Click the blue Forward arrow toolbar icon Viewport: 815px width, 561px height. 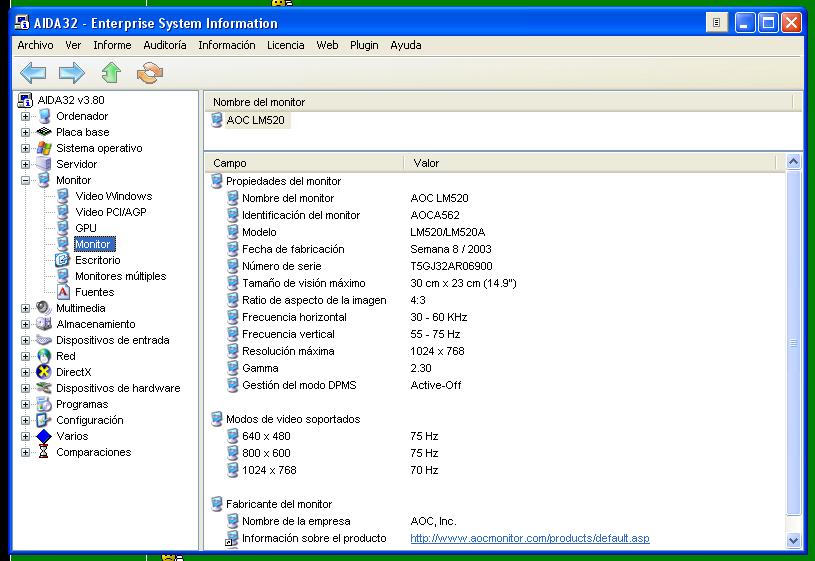72,72
